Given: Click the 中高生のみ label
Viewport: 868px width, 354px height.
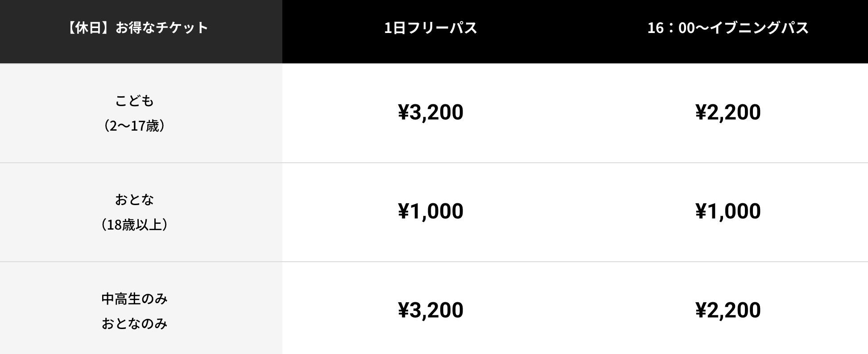Looking at the screenshot, I should [x=134, y=298].
